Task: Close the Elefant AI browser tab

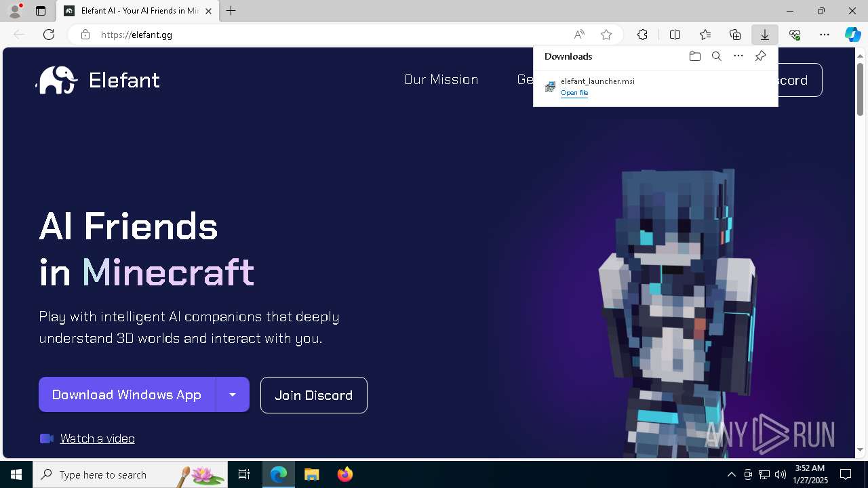Action: pos(208,11)
